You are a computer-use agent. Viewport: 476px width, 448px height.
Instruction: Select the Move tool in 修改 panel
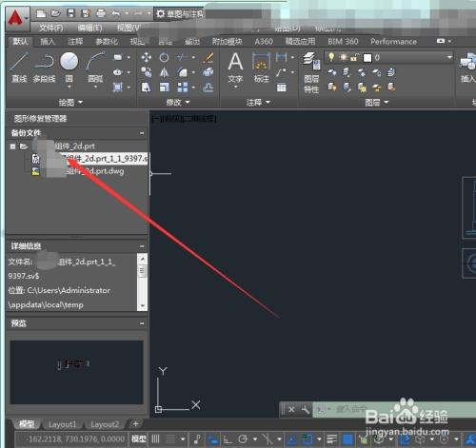146,57
